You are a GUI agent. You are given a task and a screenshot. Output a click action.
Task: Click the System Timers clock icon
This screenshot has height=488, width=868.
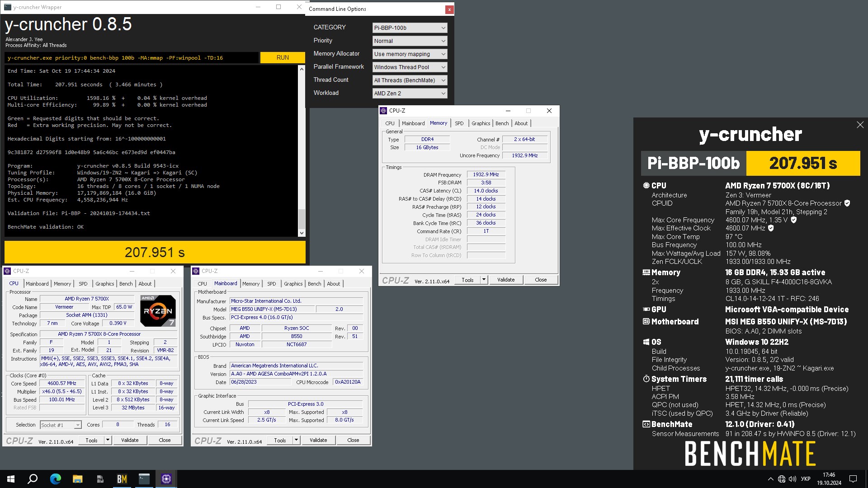pyautogui.click(x=646, y=379)
